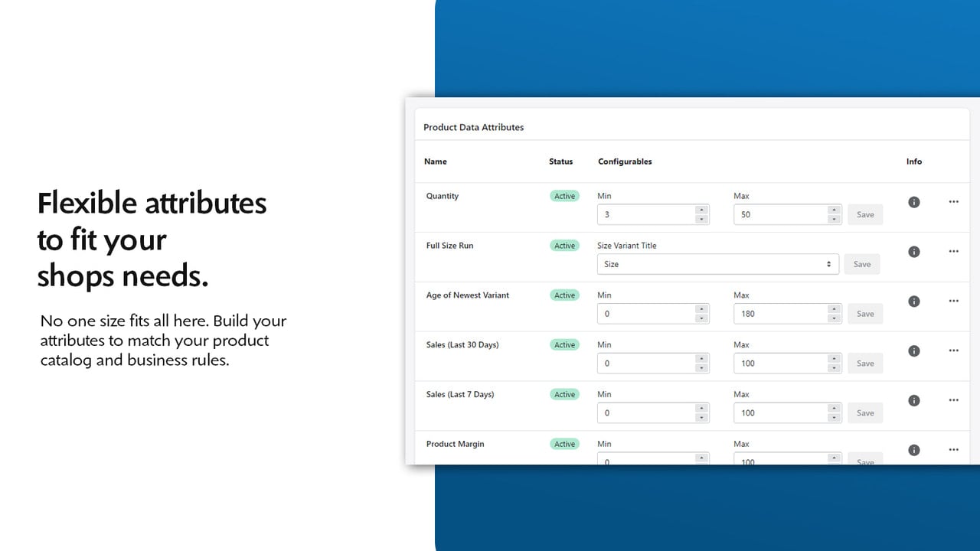
Task: Click Active status badge for Full Size Run
Action: click(x=565, y=246)
